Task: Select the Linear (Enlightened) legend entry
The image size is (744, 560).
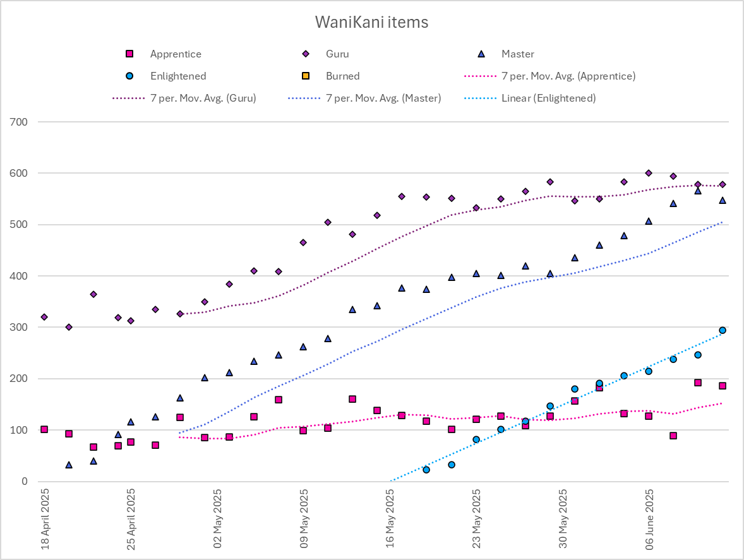Action: pyautogui.click(x=530, y=98)
